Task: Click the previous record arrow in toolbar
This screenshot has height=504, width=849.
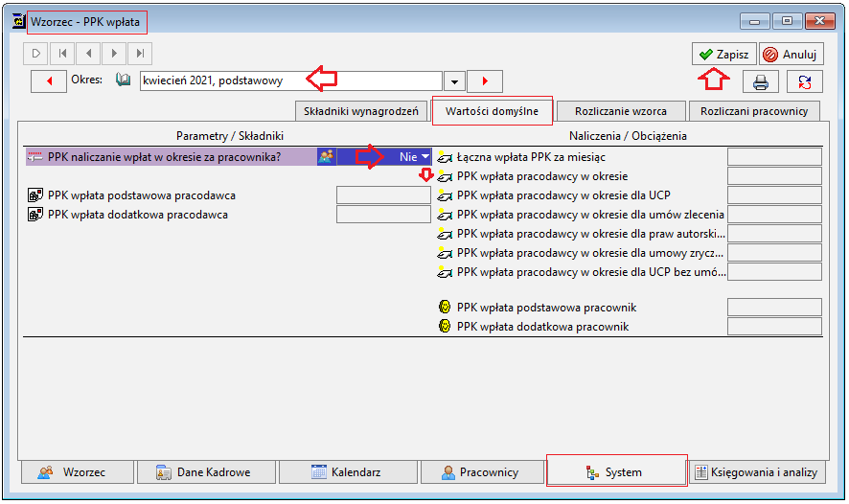Action: tap(88, 54)
